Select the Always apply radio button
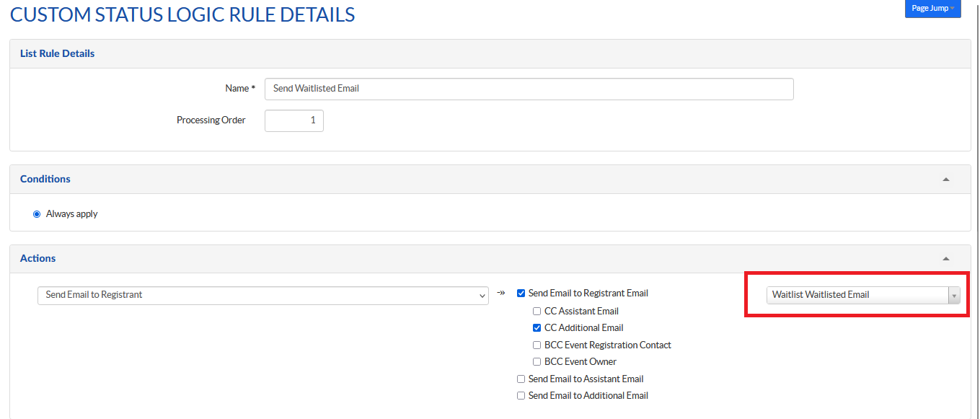Viewport: 980px width, 419px height. click(37, 214)
